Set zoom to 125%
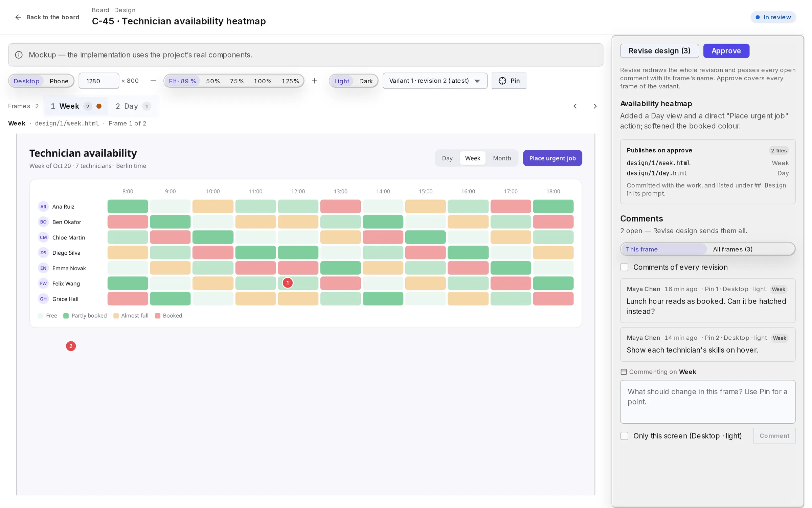Viewport: 812px width, 508px height. (290, 81)
